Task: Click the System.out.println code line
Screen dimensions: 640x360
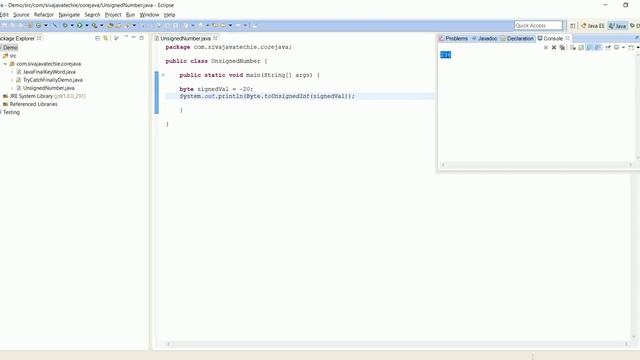Action: (267, 96)
